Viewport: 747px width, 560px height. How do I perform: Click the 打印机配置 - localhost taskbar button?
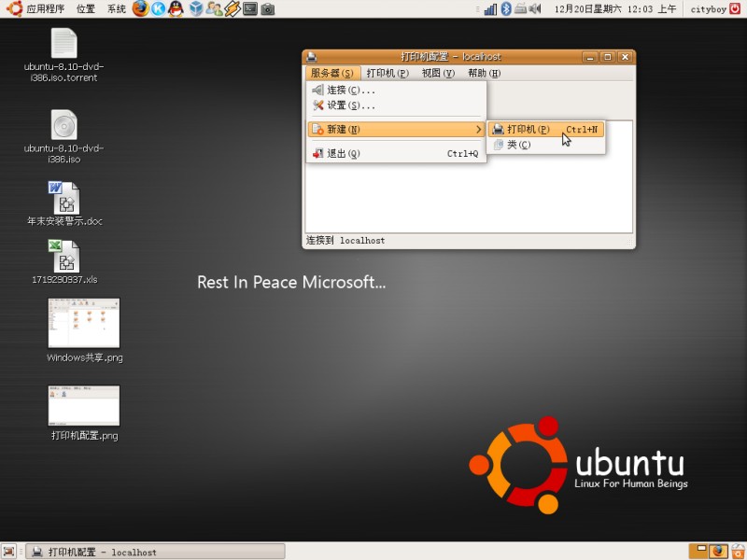click(x=155, y=552)
